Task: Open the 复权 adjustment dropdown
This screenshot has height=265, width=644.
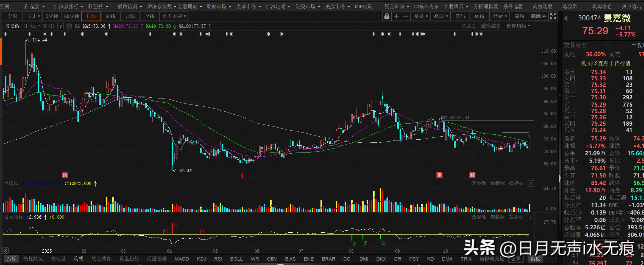Action: coord(421,16)
